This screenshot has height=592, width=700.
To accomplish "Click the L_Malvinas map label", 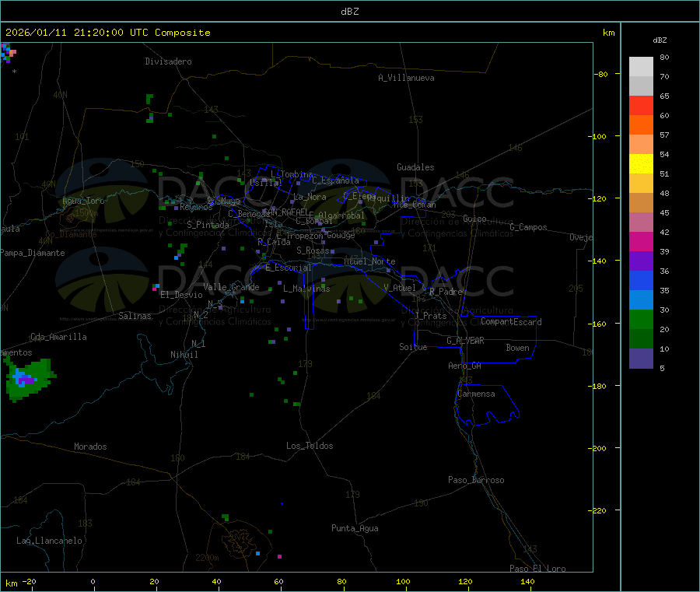I will [x=306, y=289].
